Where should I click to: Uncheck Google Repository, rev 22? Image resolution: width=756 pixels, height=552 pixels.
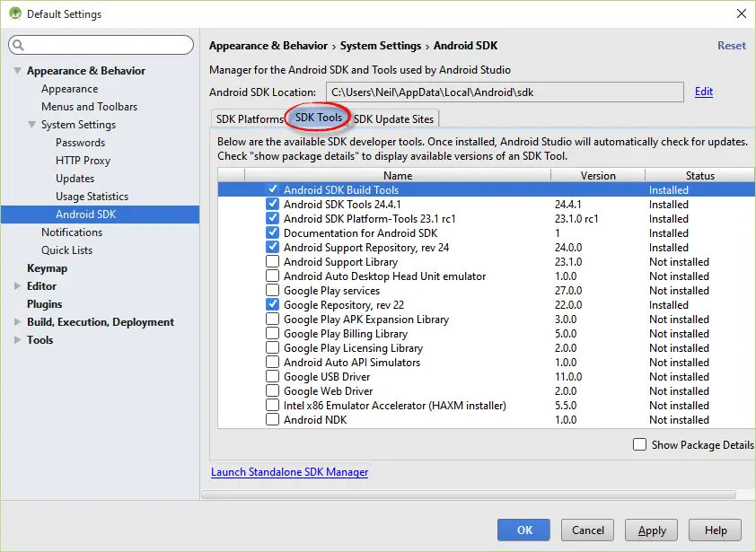272,305
